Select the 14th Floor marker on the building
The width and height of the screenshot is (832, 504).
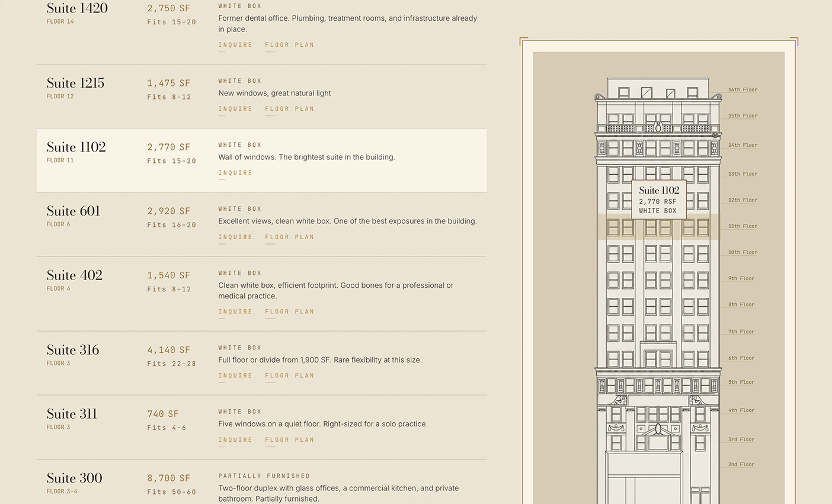click(743, 145)
